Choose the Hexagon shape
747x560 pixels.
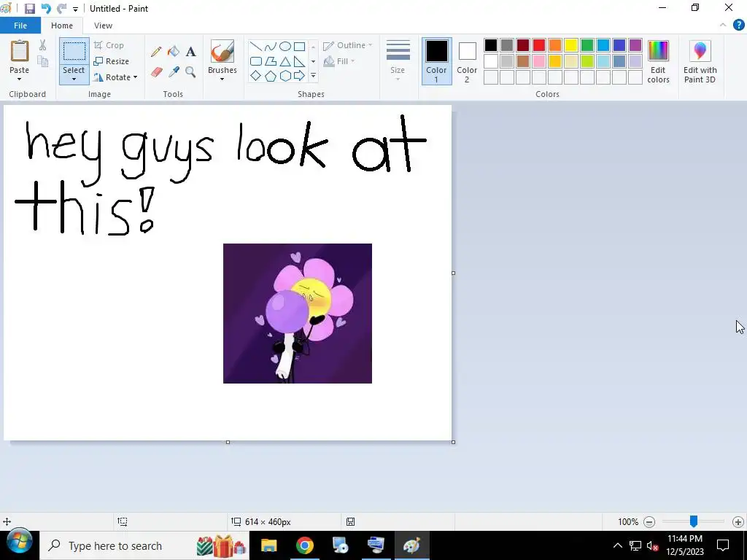[x=285, y=76]
